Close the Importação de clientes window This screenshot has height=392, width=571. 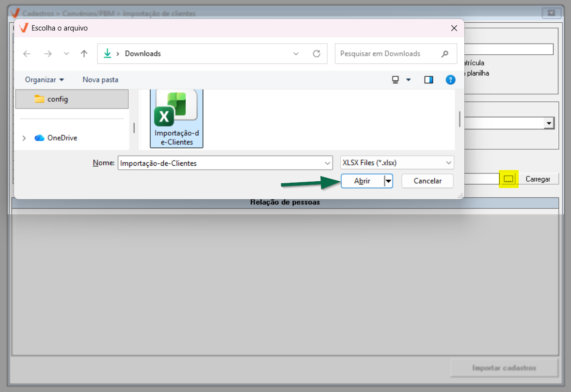click(551, 13)
